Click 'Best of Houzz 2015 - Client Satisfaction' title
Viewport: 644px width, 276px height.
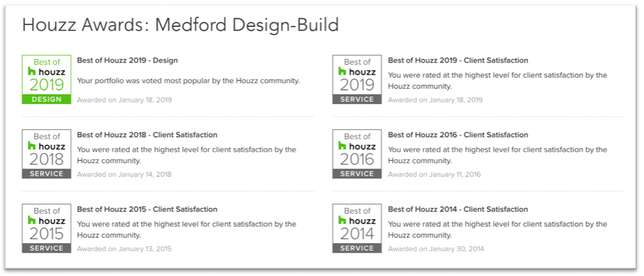coord(147,210)
